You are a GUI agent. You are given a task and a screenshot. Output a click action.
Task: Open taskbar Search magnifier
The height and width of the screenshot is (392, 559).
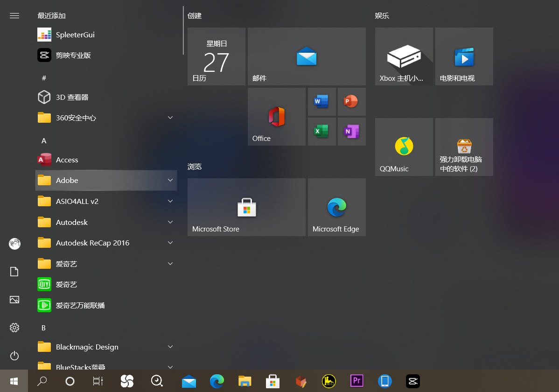[42, 381]
